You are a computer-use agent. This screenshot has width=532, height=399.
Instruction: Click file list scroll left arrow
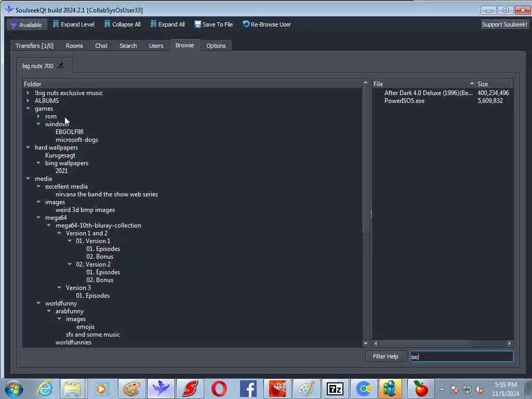[376, 343]
